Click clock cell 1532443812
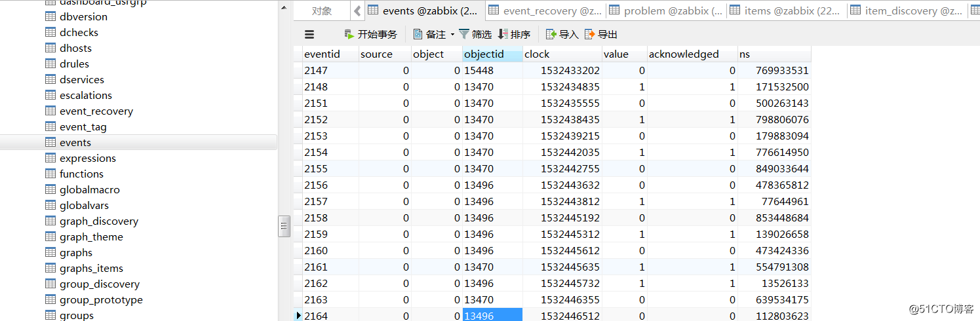The height and width of the screenshot is (321, 980). (x=562, y=201)
